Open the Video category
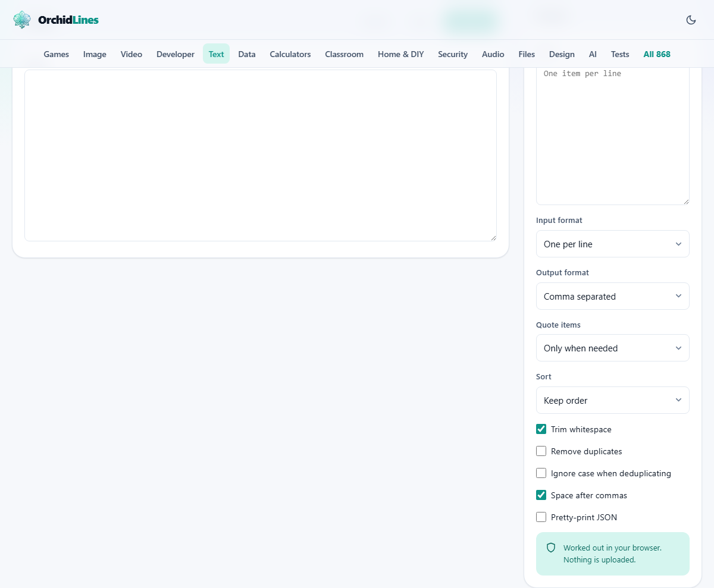714x588 pixels. (131, 54)
